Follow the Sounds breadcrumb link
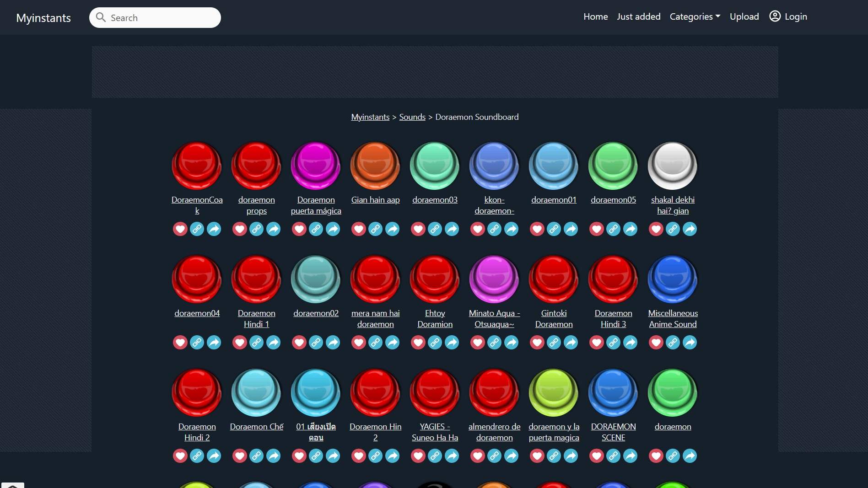Image resolution: width=868 pixels, height=488 pixels. (412, 117)
